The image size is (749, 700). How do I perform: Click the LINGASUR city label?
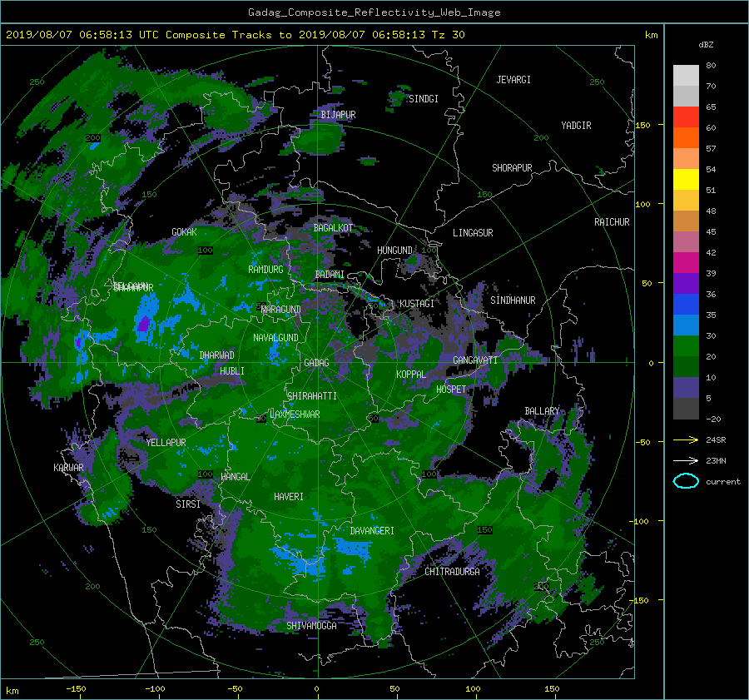tap(473, 233)
